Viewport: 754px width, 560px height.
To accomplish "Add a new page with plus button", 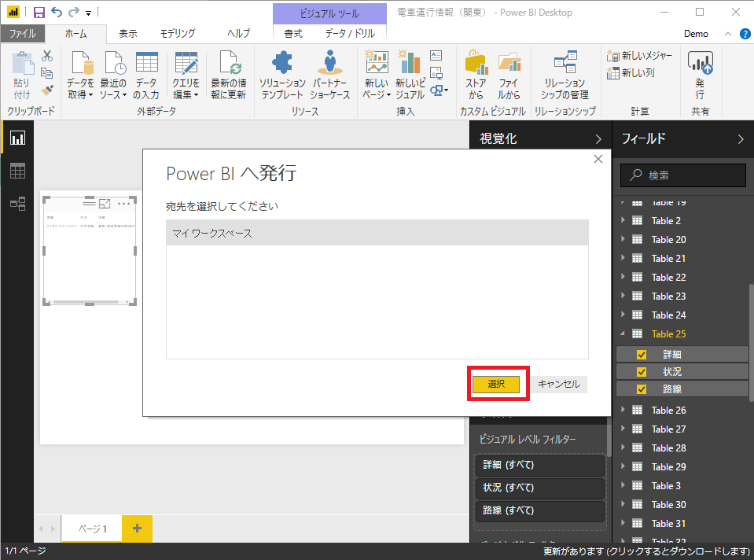I will coord(137,529).
